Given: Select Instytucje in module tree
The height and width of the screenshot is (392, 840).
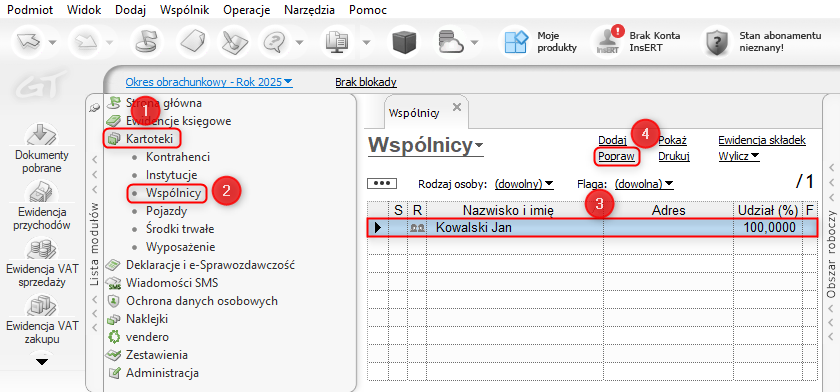Looking at the screenshot, I should pos(171,175).
